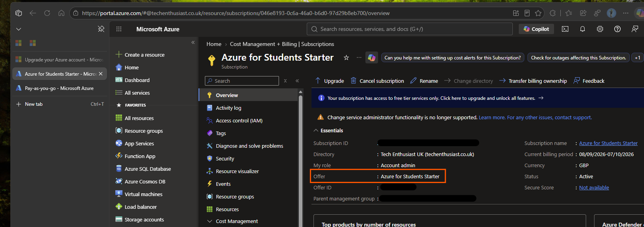Image resolution: width=644 pixels, height=227 pixels.
Task: Click Create a resource plus icon
Action: (118, 55)
